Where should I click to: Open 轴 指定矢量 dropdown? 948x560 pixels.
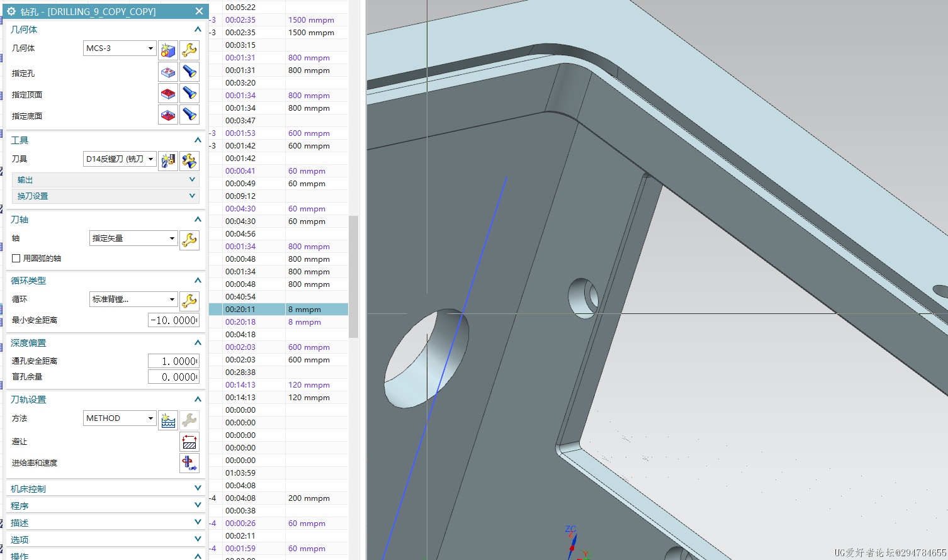point(133,238)
